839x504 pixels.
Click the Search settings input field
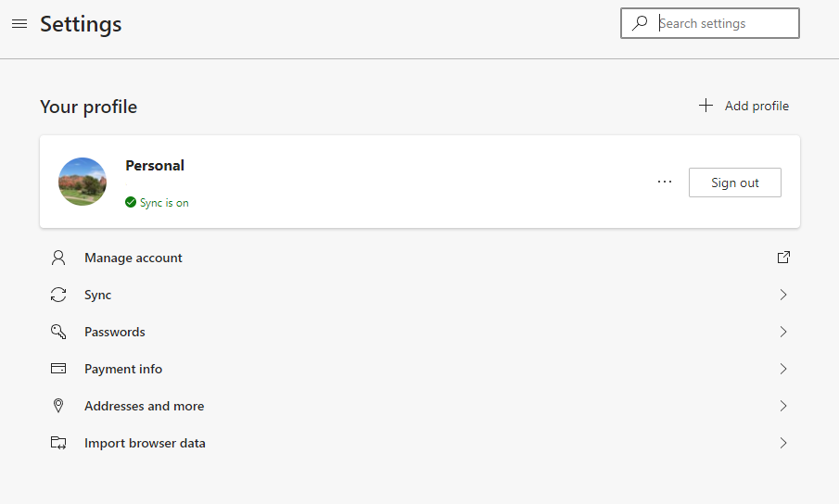pyautogui.click(x=710, y=23)
